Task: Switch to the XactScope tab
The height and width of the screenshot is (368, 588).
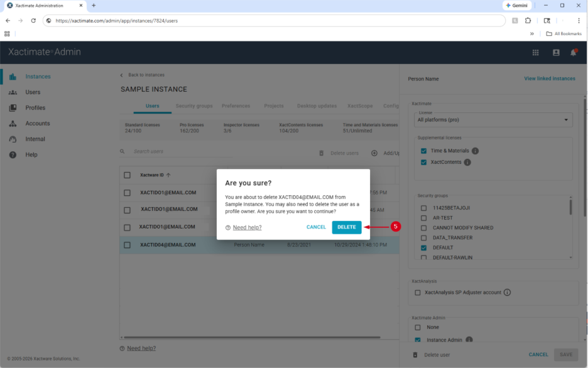Action: point(360,106)
